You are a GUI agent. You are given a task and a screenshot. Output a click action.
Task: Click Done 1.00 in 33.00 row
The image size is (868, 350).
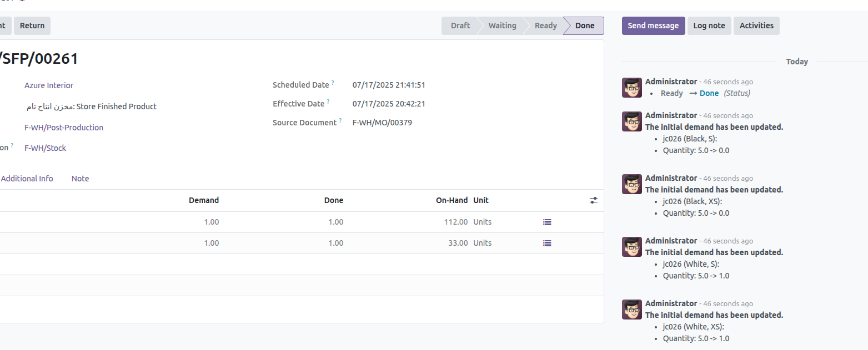click(336, 243)
